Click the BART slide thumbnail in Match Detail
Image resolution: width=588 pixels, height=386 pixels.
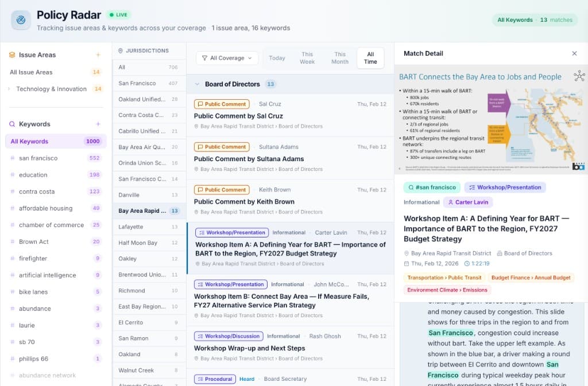[x=490, y=123]
